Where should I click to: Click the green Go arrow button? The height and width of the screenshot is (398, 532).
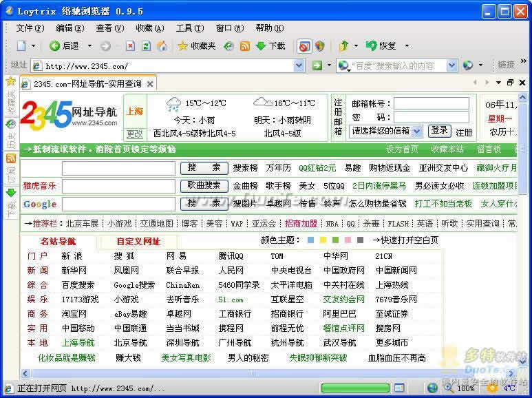click(317, 65)
